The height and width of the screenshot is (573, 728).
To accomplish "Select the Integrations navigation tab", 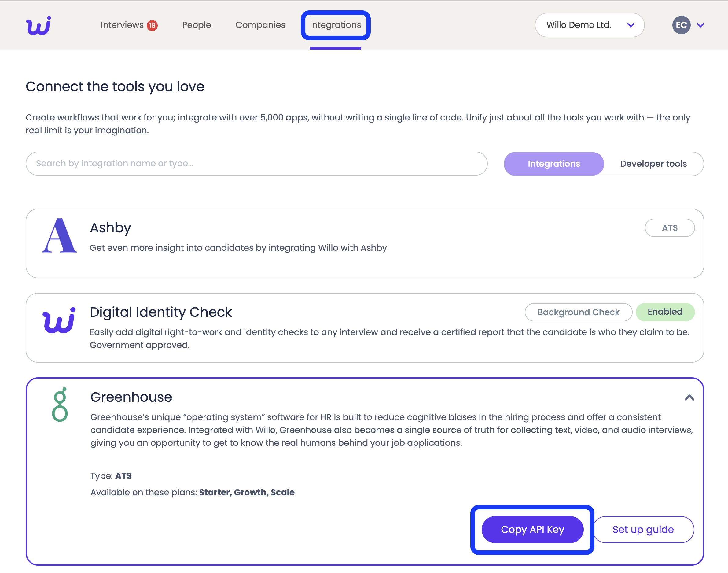I will tap(335, 25).
